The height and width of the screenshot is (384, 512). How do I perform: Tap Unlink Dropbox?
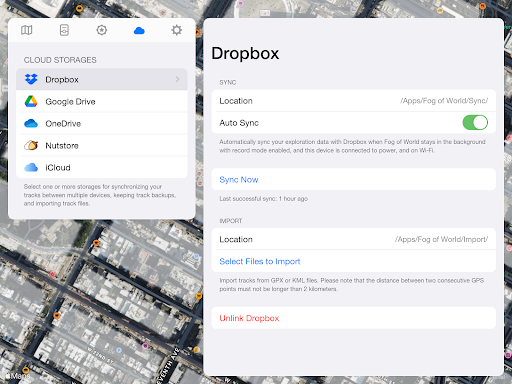point(249,318)
